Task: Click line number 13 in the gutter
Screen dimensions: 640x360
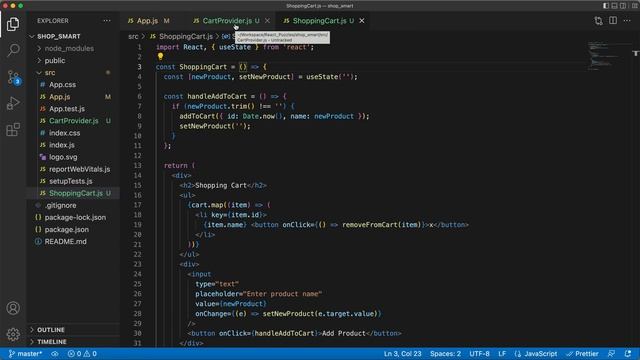Action: point(138,165)
